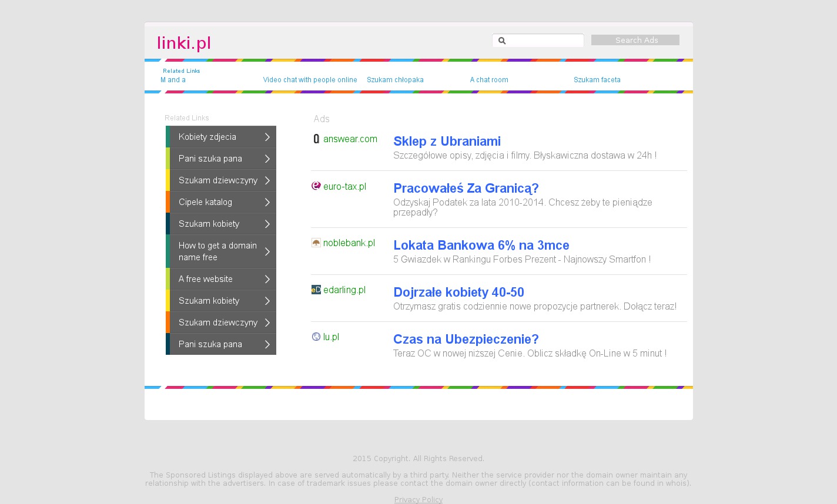Click the lu.pl globe favicon
Viewport: 837px width, 504px height.
316,337
